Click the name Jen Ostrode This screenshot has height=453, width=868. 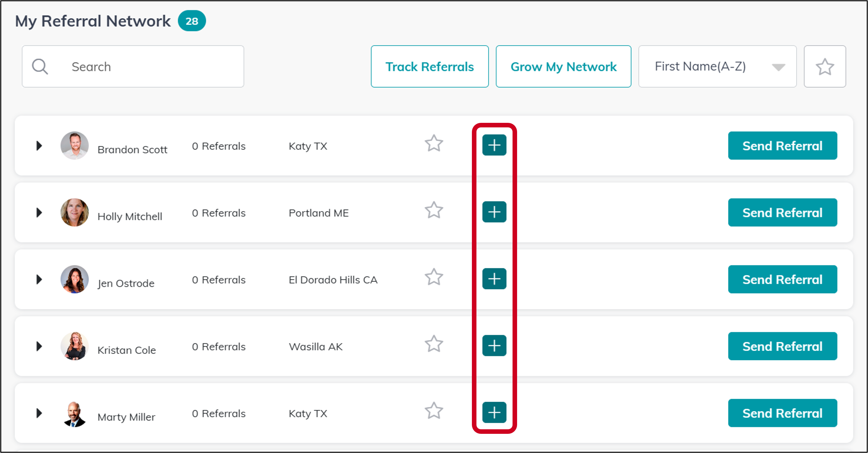click(126, 284)
